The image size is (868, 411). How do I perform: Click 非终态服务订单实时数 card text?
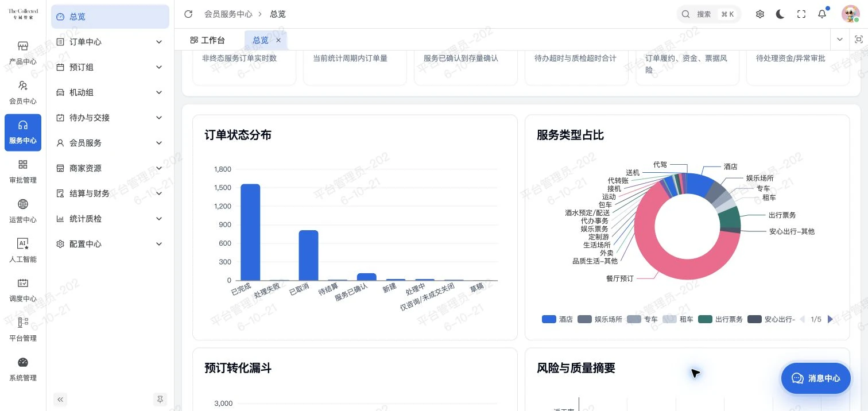pyautogui.click(x=239, y=58)
